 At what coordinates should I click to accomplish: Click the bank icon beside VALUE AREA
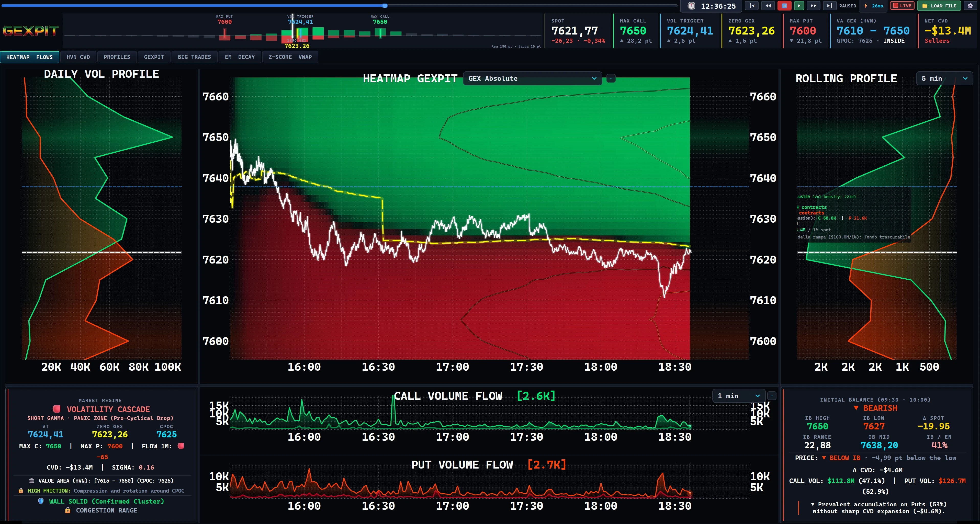[x=32, y=481]
